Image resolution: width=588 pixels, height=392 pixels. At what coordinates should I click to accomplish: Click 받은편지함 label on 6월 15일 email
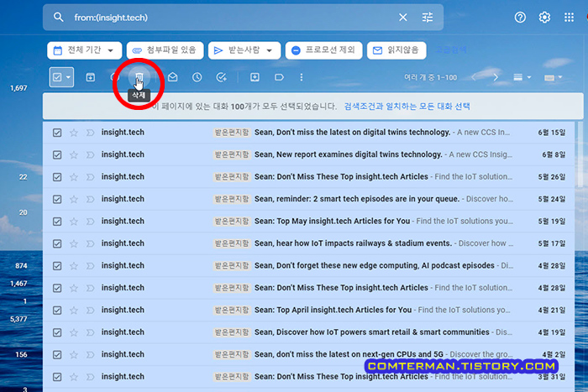pos(231,133)
